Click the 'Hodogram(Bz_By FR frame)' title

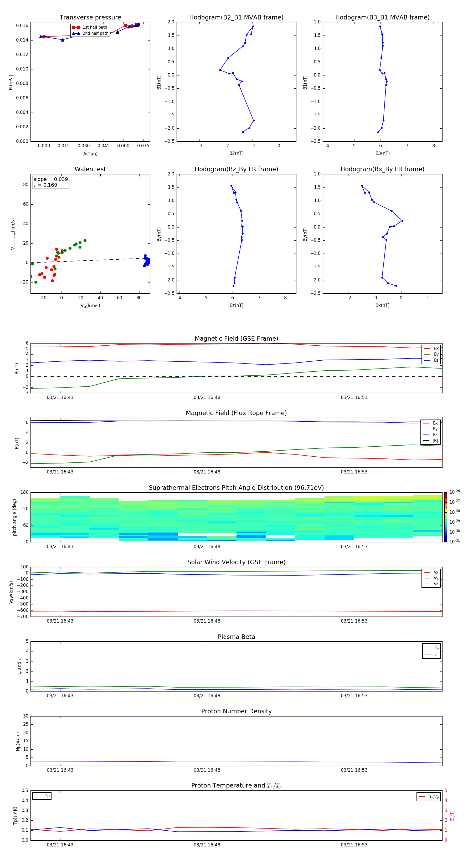[x=236, y=169]
